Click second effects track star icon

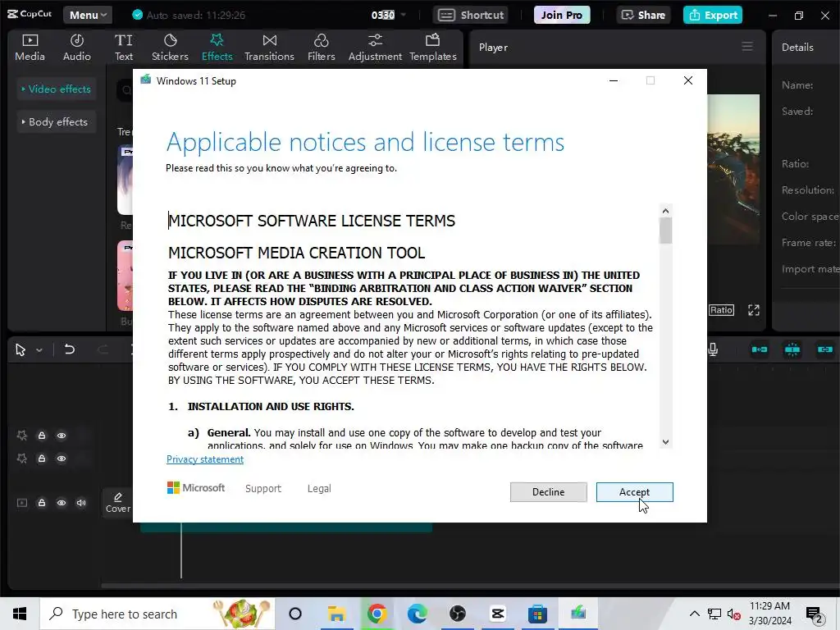[22, 459]
